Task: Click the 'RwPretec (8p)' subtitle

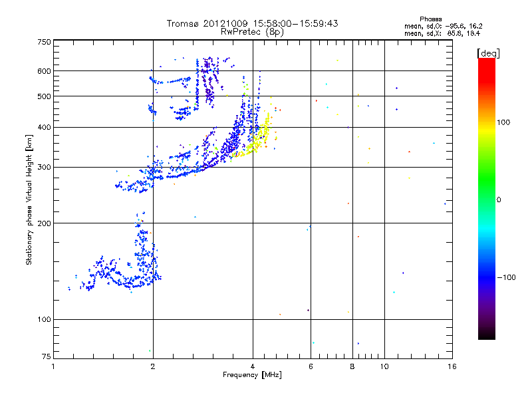Action: pyautogui.click(x=252, y=32)
